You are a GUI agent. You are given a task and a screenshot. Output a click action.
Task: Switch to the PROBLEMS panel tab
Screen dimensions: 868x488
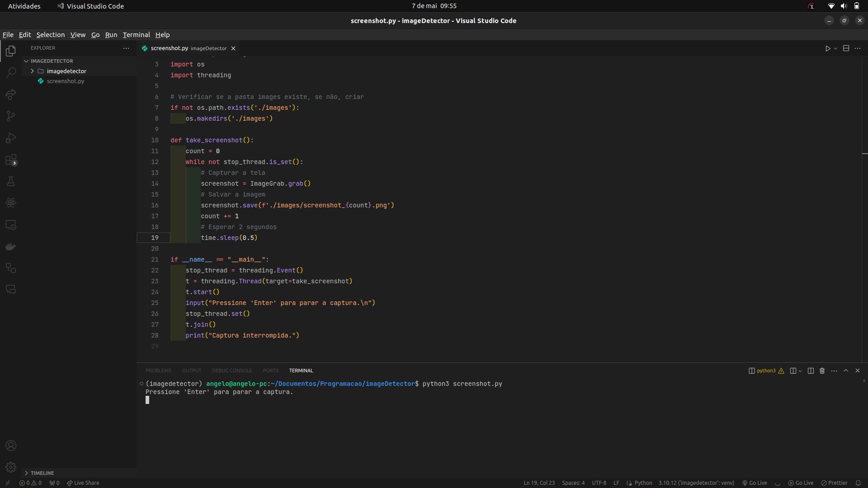pos(158,371)
